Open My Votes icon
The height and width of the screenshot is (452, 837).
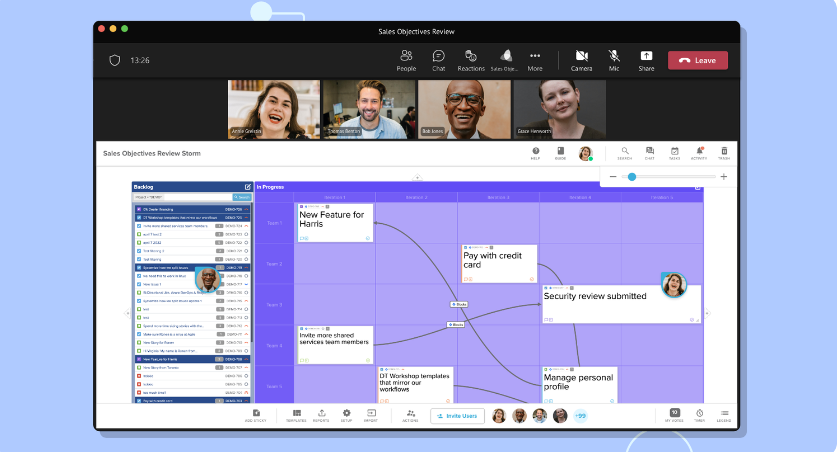674,415
